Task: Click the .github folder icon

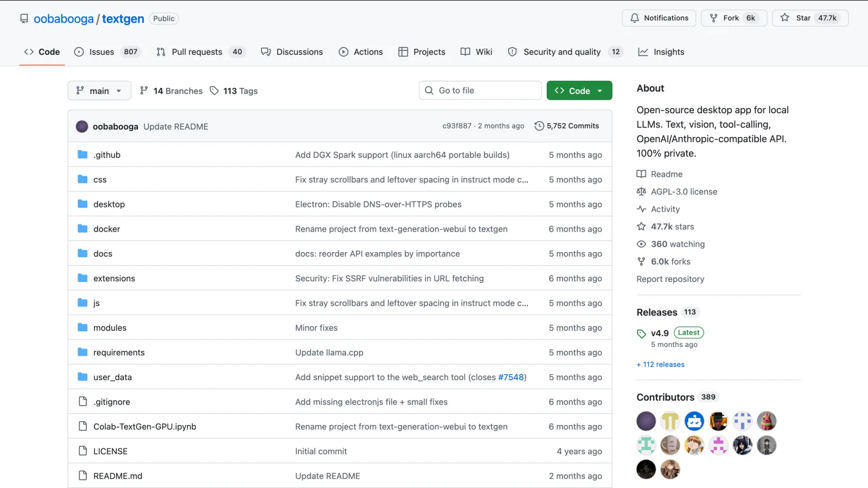Action: coord(82,155)
